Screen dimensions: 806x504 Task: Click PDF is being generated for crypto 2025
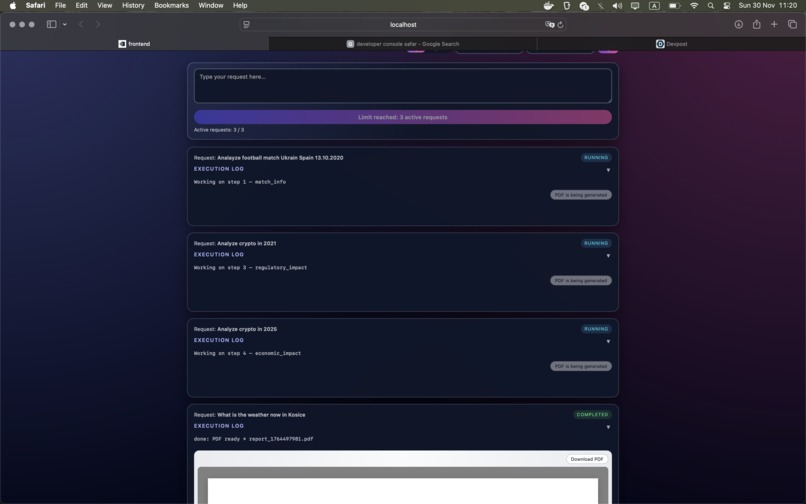(581, 366)
